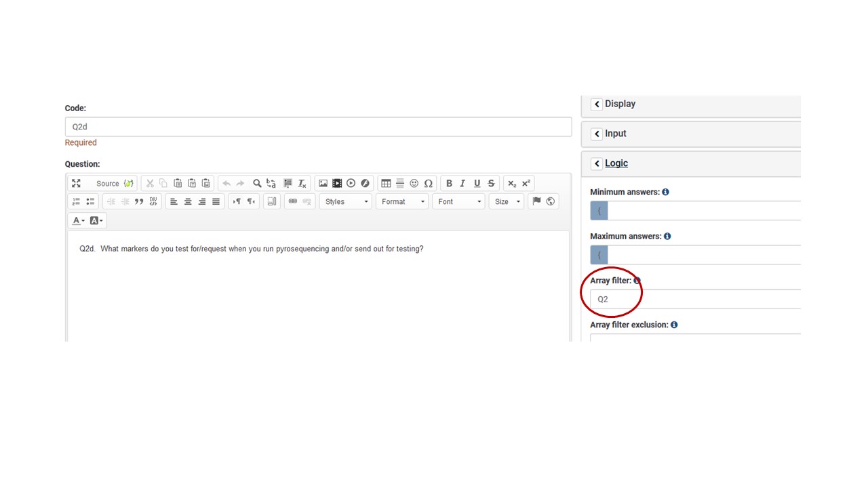Toggle bold formatting
Screen dimensions: 868x488
coord(449,184)
